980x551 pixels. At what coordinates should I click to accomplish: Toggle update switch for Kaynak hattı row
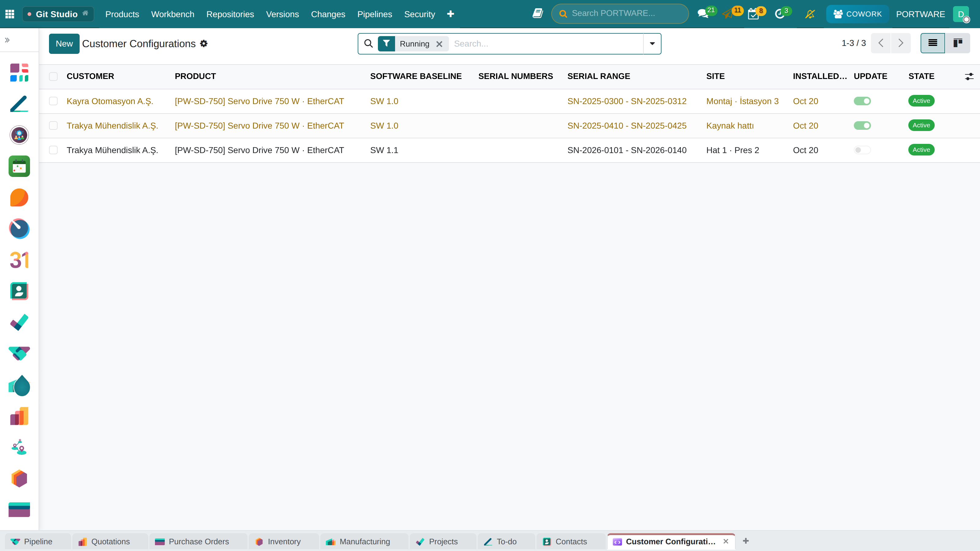(x=862, y=126)
